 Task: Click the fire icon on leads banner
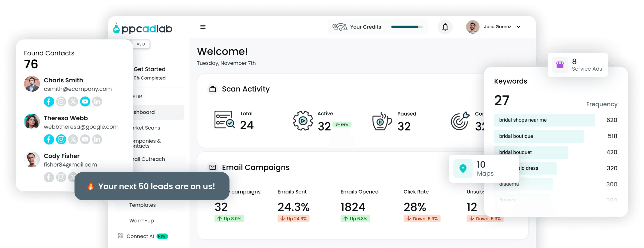click(x=90, y=186)
